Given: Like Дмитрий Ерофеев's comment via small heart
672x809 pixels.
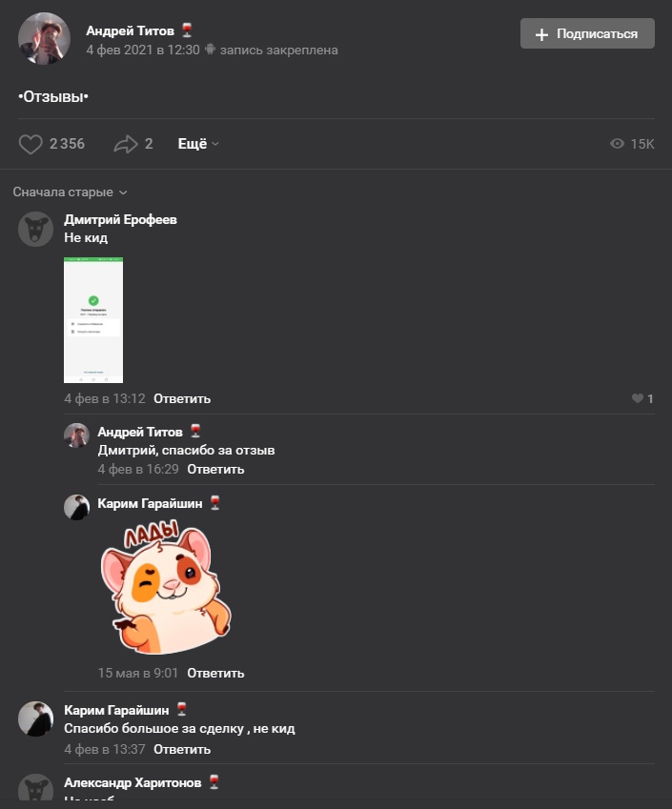Looking at the screenshot, I should click(x=638, y=398).
